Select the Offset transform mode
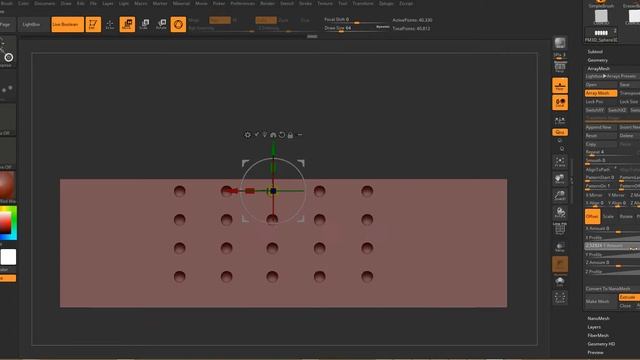Screen dimensions: 640x360 coord(592,217)
